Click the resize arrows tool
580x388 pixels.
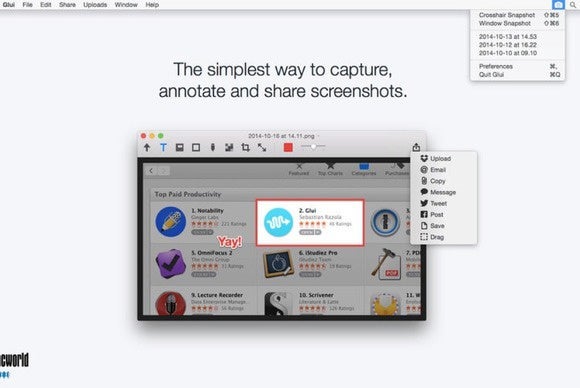262,147
